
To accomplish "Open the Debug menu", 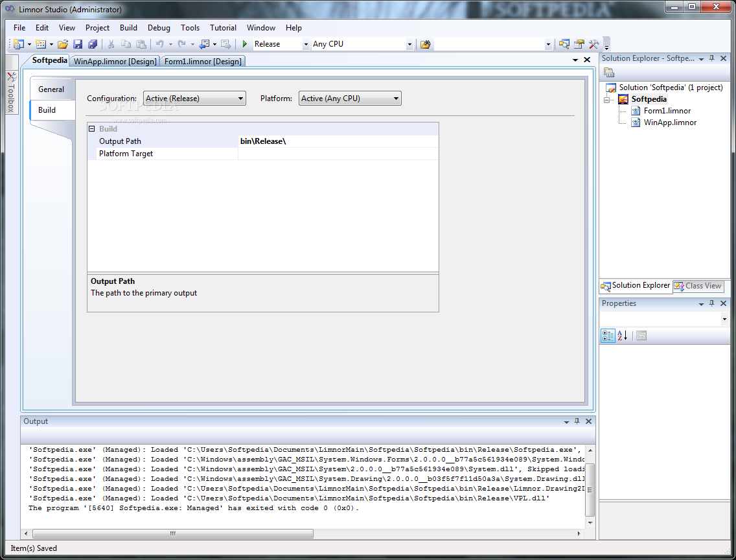I will coord(159,28).
